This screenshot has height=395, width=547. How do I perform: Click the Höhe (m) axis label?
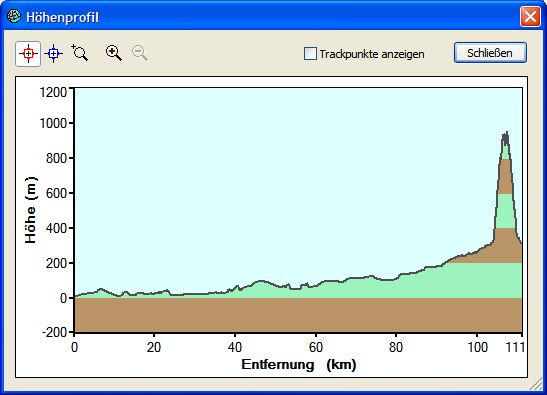(31, 210)
